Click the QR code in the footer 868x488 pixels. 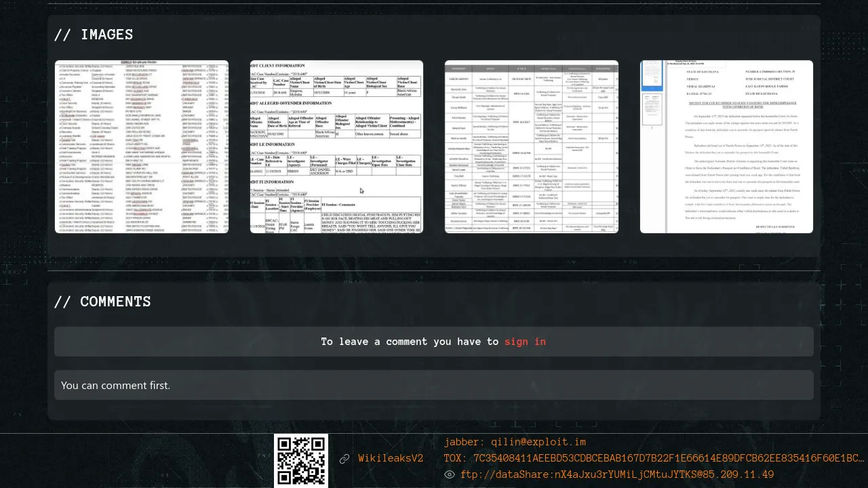[301, 460]
